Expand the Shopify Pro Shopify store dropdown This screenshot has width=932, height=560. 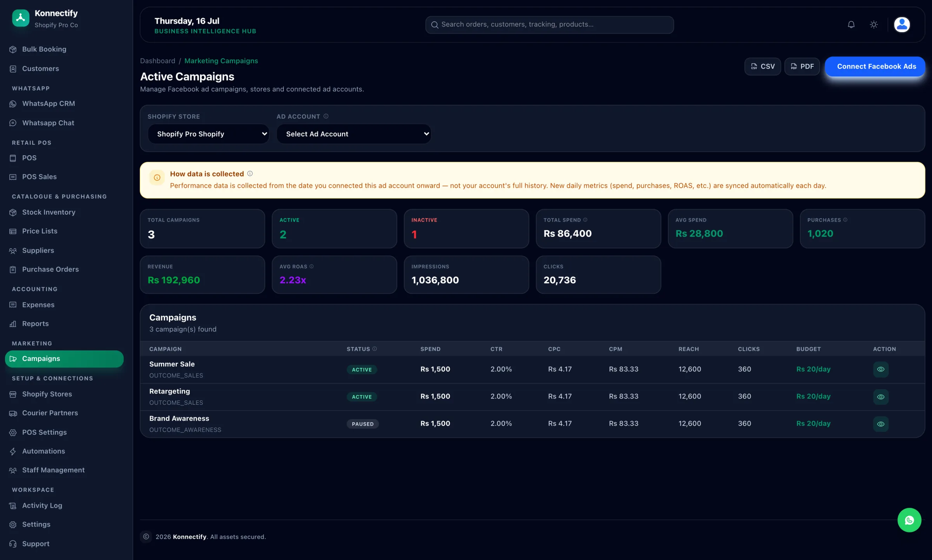click(x=209, y=134)
